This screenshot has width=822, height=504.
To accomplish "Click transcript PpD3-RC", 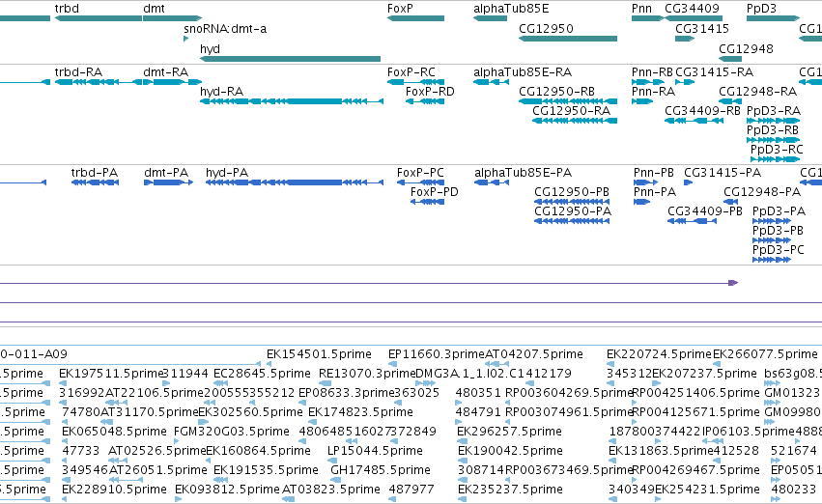I will coord(776,159).
